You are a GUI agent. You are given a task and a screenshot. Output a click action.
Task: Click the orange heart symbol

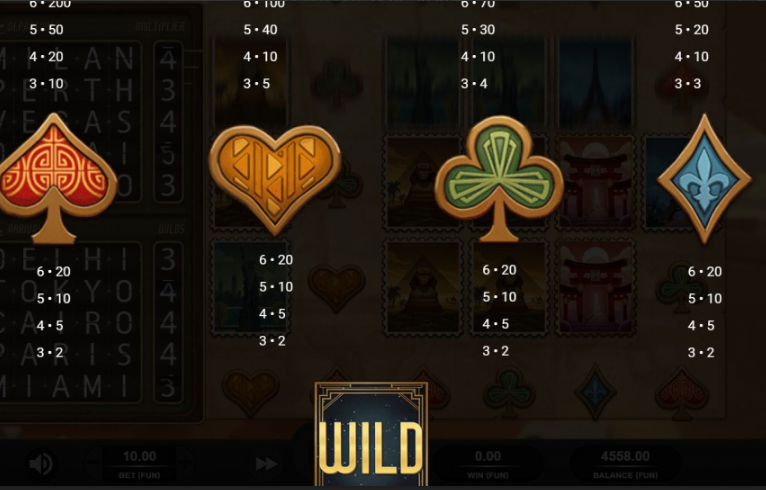pyautogui.click(x=275, y=178)
